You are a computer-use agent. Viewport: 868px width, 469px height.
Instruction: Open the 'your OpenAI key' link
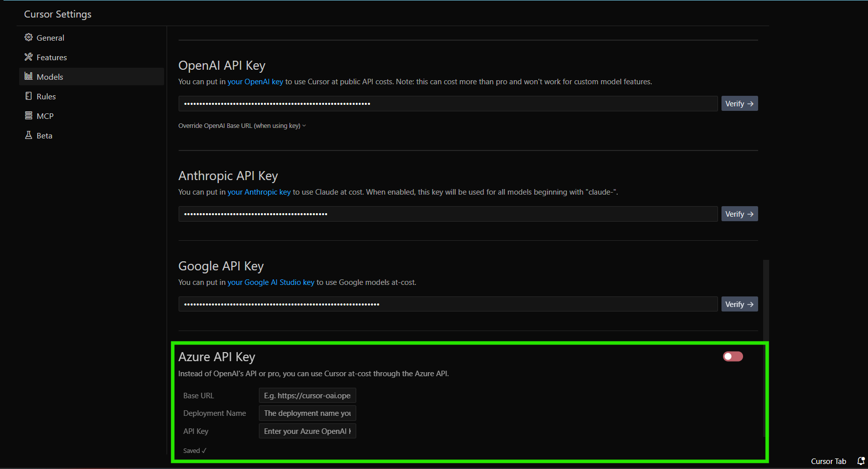[255, 82]
